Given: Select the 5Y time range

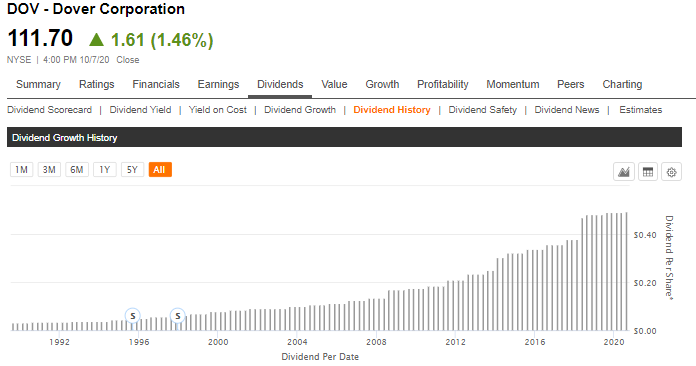Looking at the screenshot, I should point(132,169).
